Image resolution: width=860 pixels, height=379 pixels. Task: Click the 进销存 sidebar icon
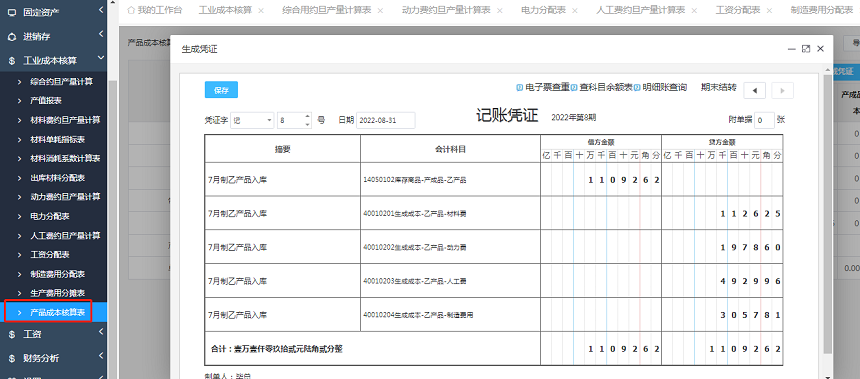[x=12, y=37]
